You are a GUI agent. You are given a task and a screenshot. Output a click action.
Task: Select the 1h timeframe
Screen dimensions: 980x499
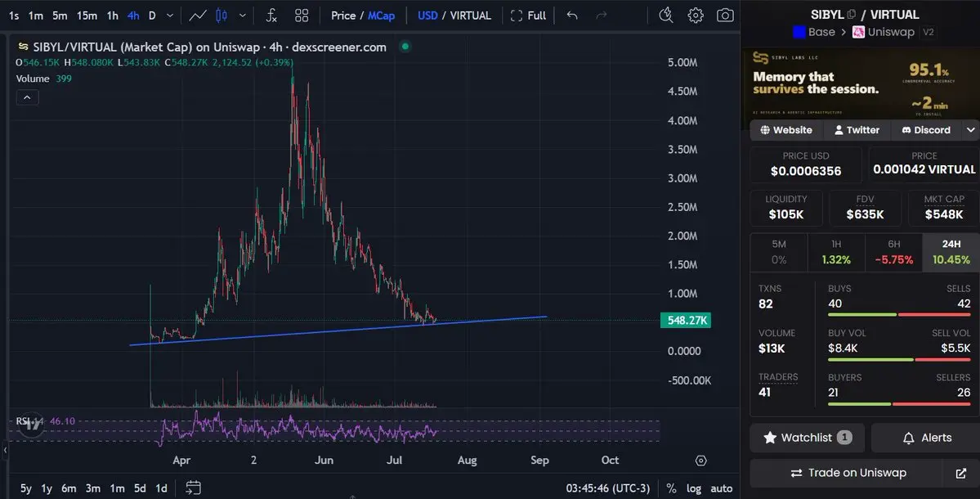[113, 16]
